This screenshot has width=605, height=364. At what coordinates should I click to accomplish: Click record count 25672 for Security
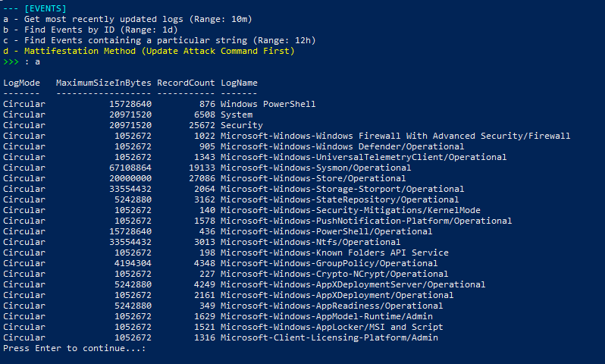(x=202, y=125)
